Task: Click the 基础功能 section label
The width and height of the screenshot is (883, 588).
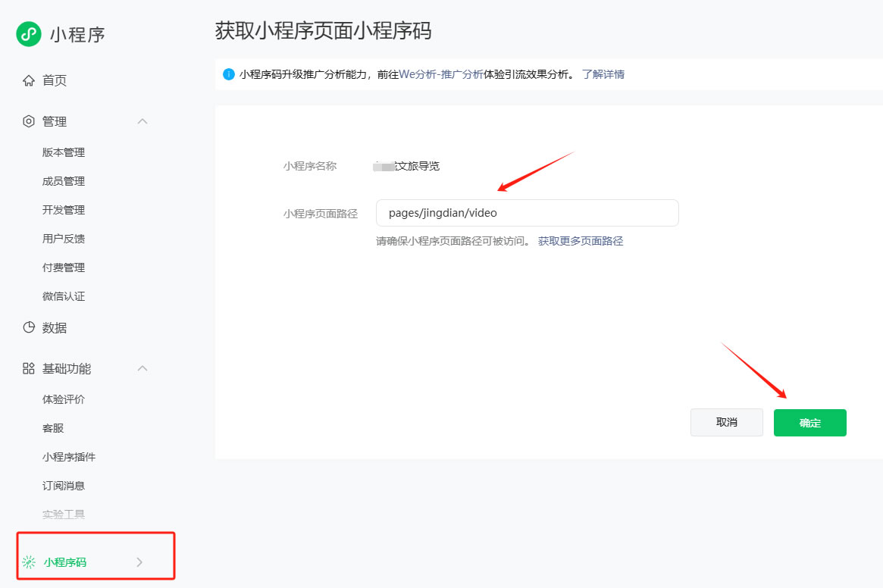Action: (x=67, y=369)
